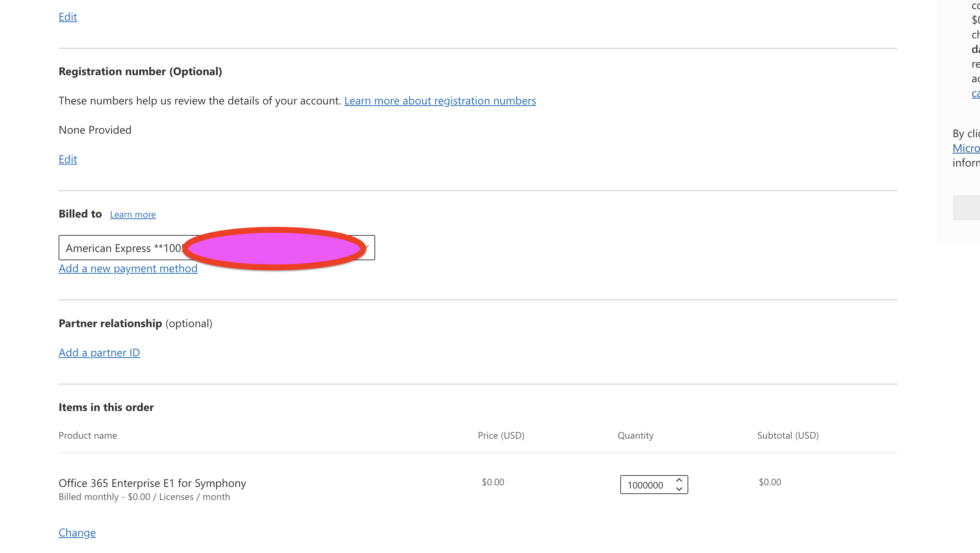
Task: Click the payment dropdown chevron arrow
Action: (x=368, y=247)
